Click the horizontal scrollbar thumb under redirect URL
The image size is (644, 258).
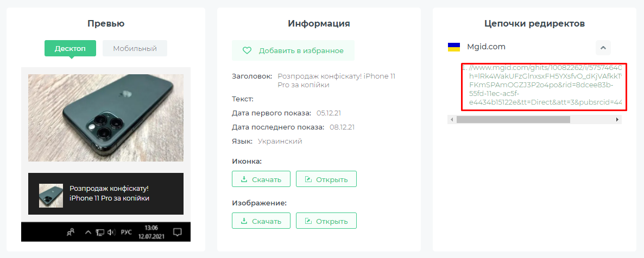[513, 119]
